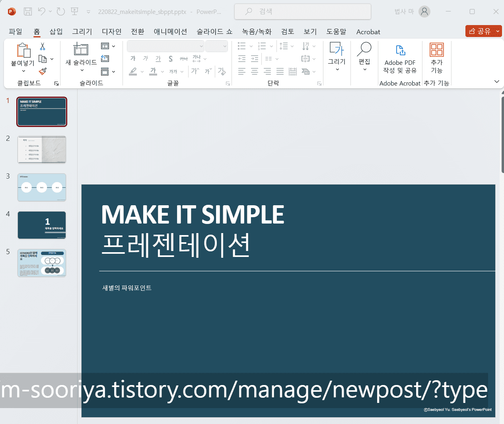Click the search (검색) box

tap(303, 12)
